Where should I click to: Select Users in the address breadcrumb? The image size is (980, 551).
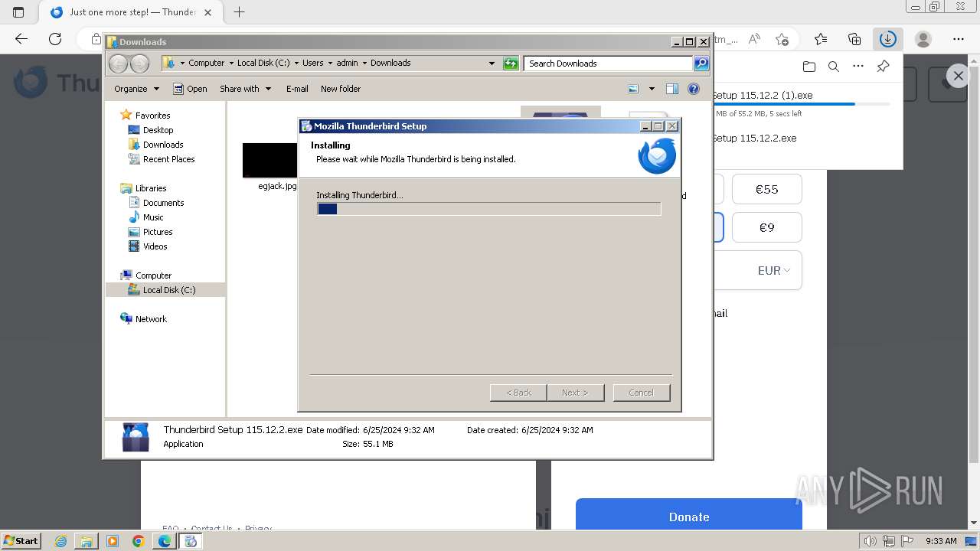[x=312, y=63]
